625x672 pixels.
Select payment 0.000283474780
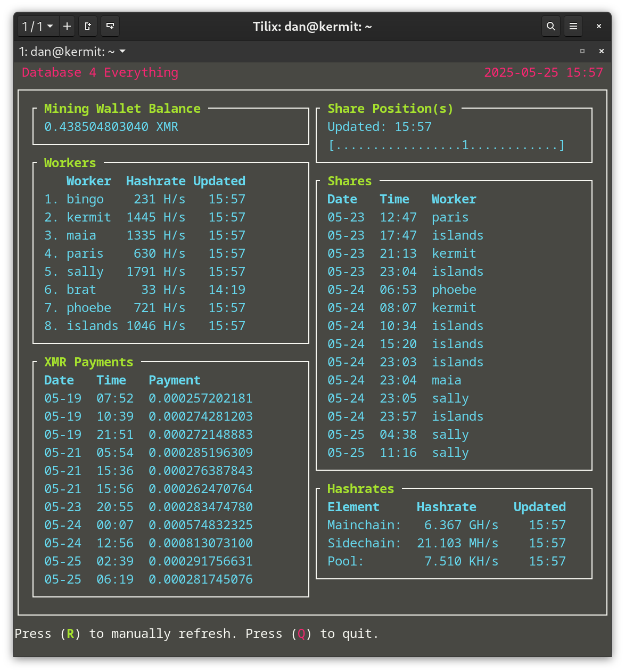pos(201,507)
